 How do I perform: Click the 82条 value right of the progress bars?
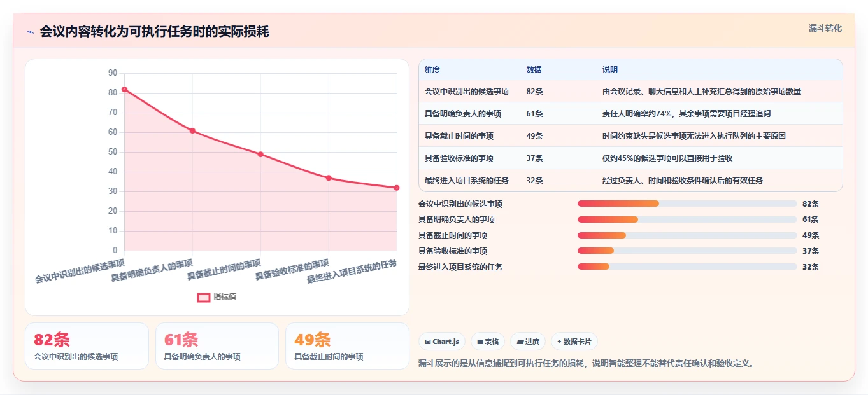[811, 204]
